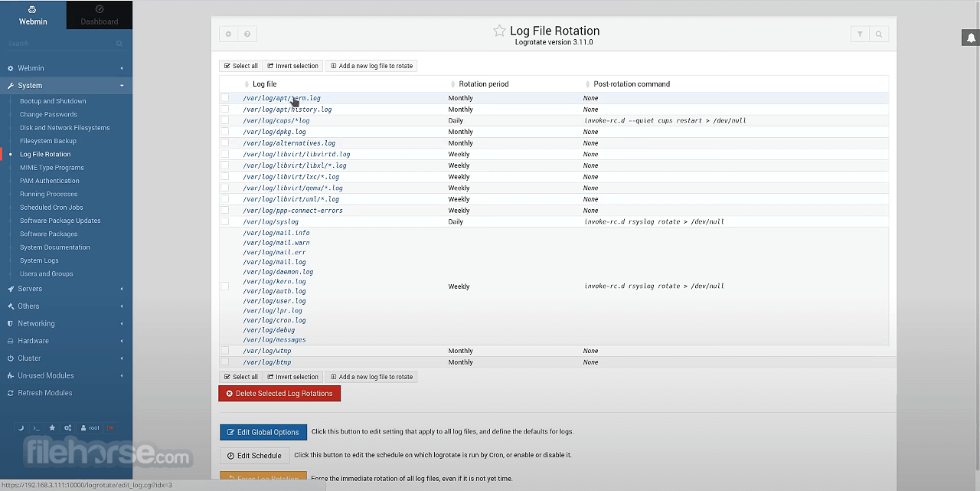Favorite Log File Rotation with star icon
This screenshot has height=491, width=980.
click(499, 31)
